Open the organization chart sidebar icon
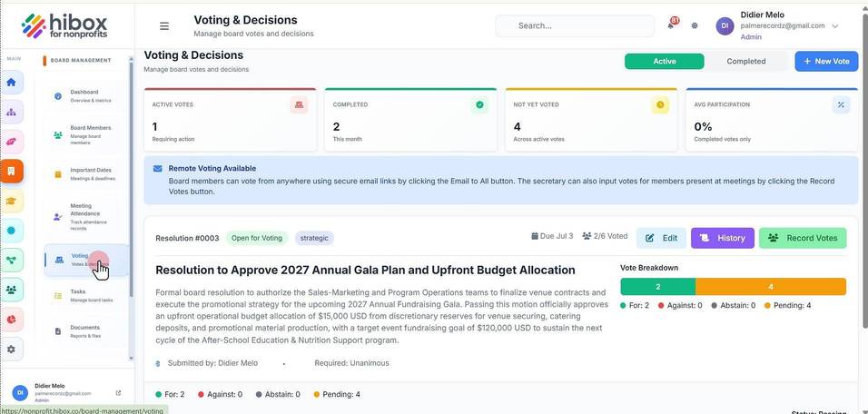Image resolution: width=868 pixels, height=414 pixels. [x=11, y=112]
